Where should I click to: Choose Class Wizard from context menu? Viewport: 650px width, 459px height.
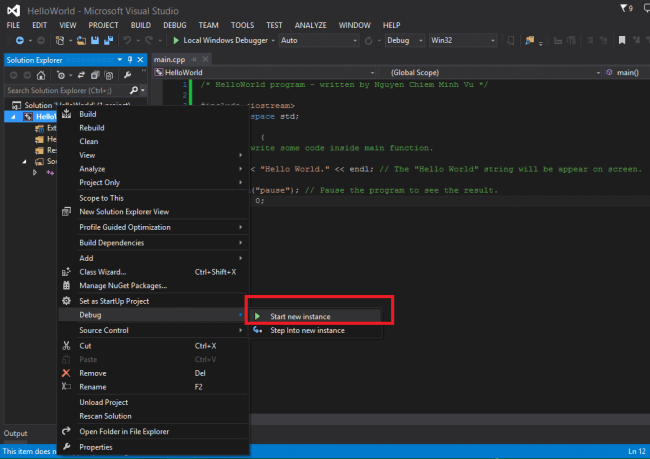(153, 272)
